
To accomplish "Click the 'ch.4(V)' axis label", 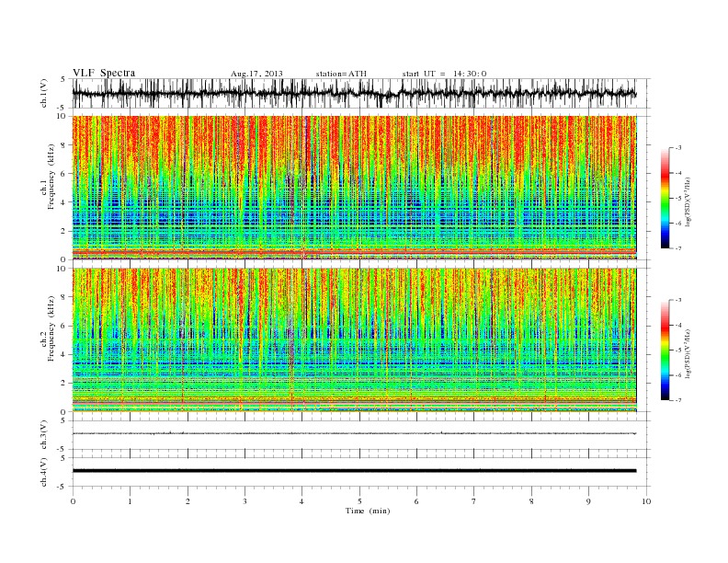I will tap(44, 472).
